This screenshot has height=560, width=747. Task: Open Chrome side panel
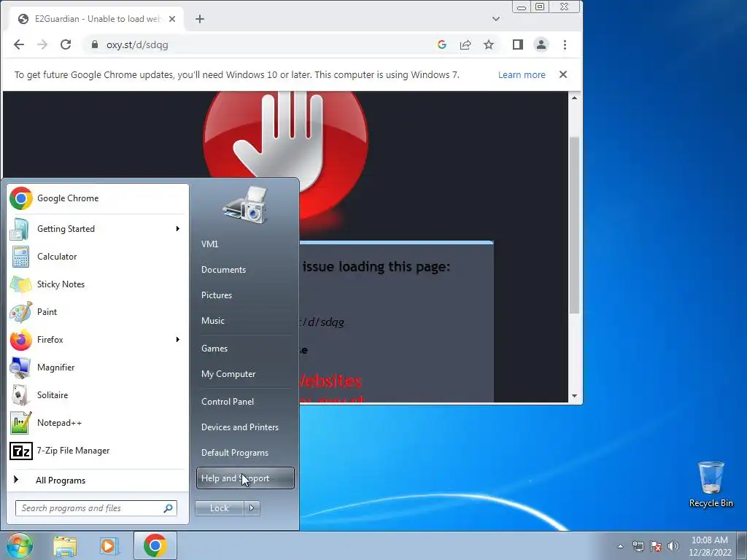pyautogui.click(x=518, y=44)
